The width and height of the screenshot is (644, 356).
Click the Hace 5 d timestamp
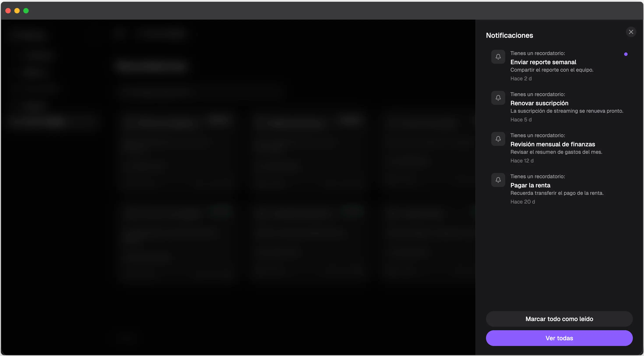click(x=521, y=120)
